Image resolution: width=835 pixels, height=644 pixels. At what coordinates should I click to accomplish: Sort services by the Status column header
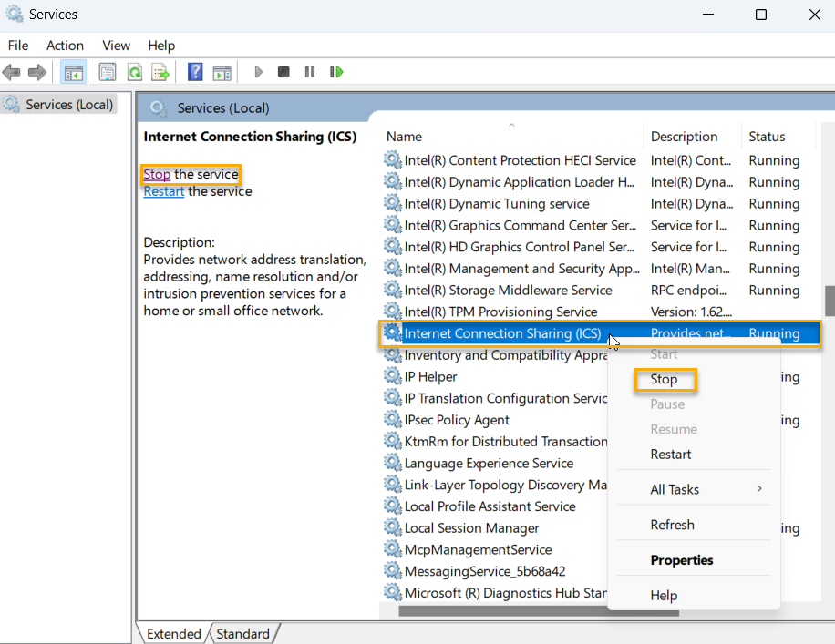pos(767,137)
